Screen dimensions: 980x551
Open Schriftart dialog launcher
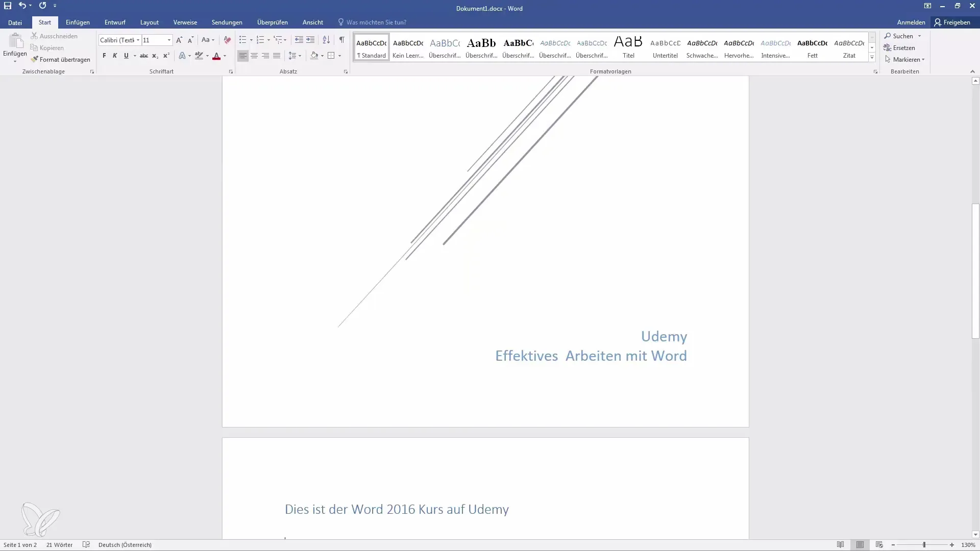point(231,72)
